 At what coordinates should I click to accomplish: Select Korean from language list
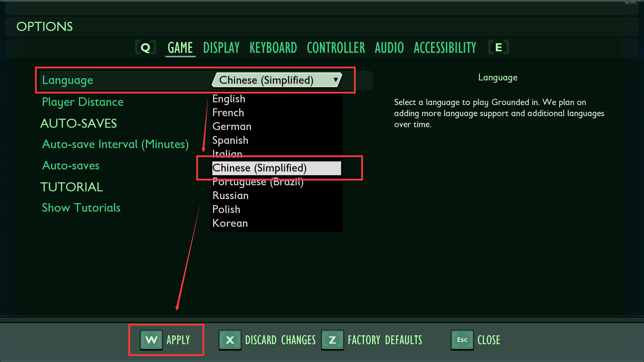point(230,223)
